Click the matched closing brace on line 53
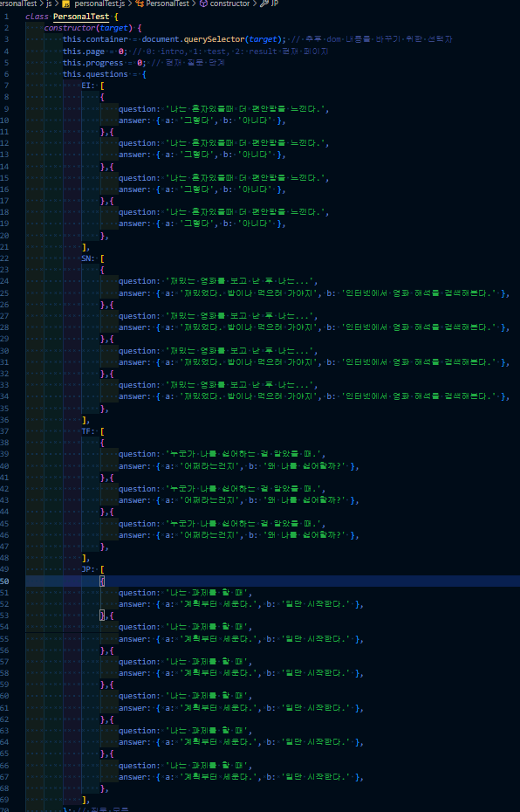The height and width of the screenshot is (812, 520). tap(102, 616)
